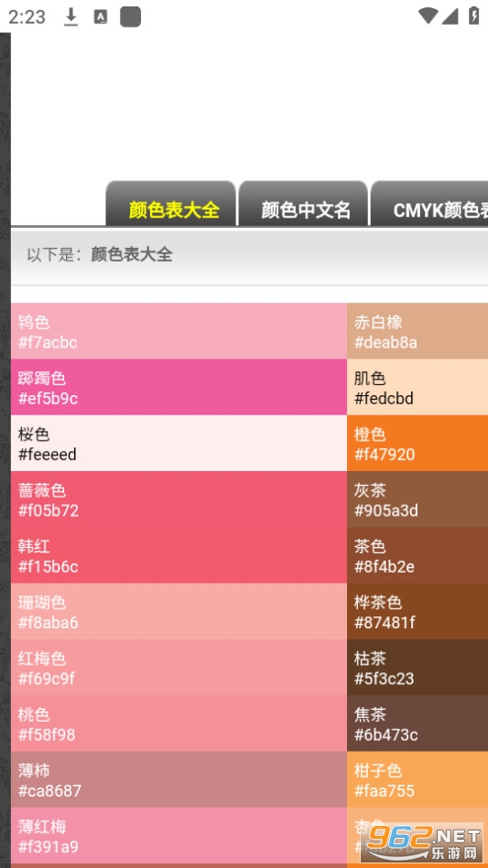Tap the download icon in status bar
The width and height of the screenshot is (488, 868).
point(70,17)
